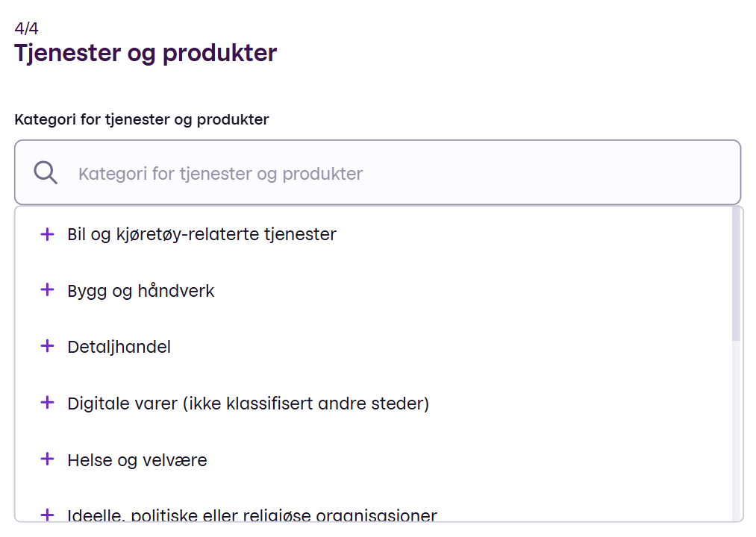The image size is (756, 537).
Task: Click the 4/4 step indicator
Action: coord(26,29)
